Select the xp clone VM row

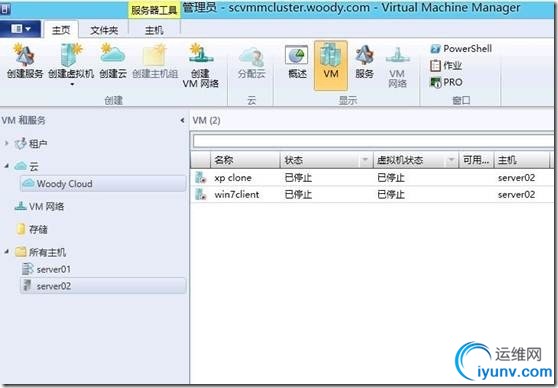pos(372,178)
